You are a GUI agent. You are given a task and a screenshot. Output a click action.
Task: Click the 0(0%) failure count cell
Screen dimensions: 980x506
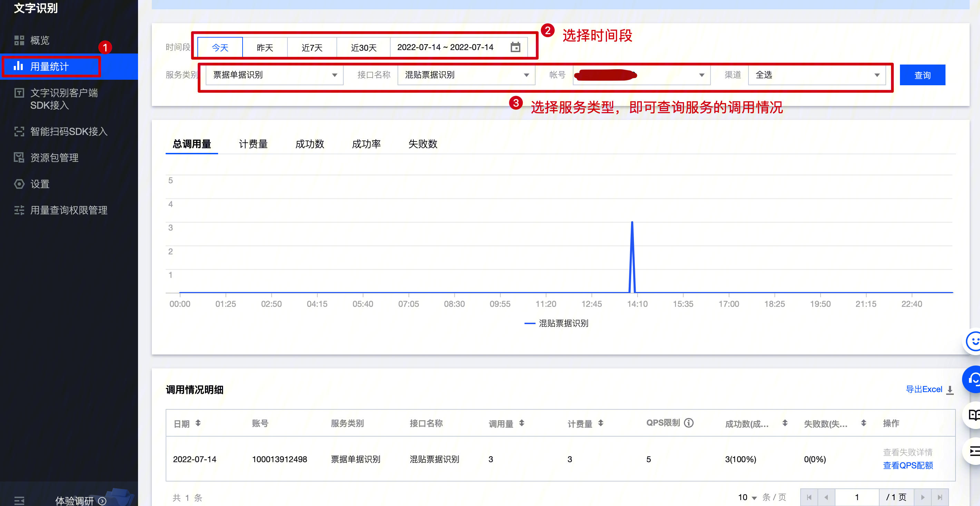(x=814, y=459)
